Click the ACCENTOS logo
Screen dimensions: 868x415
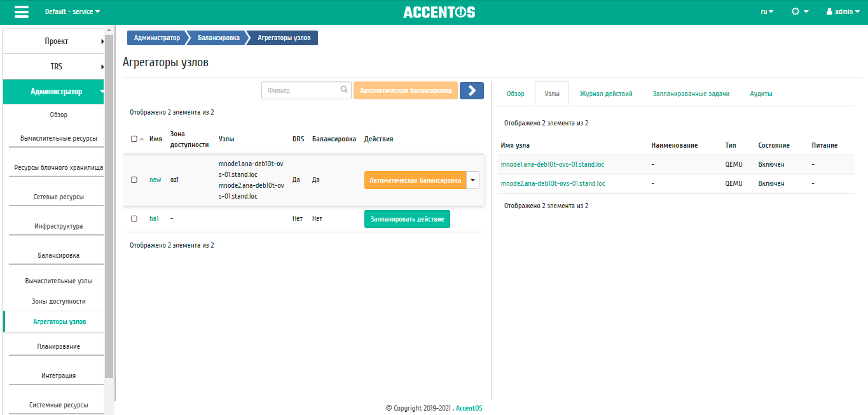click(x=439, y=12)
